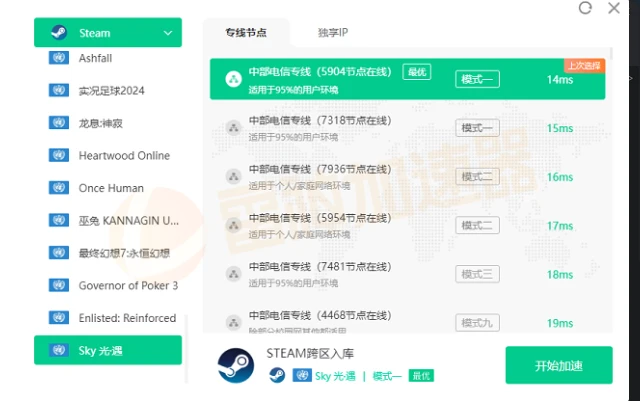This screenshot has height=401, width=640.
Task: Click the game list vertical scrollbar
Action: pos(186,349)
